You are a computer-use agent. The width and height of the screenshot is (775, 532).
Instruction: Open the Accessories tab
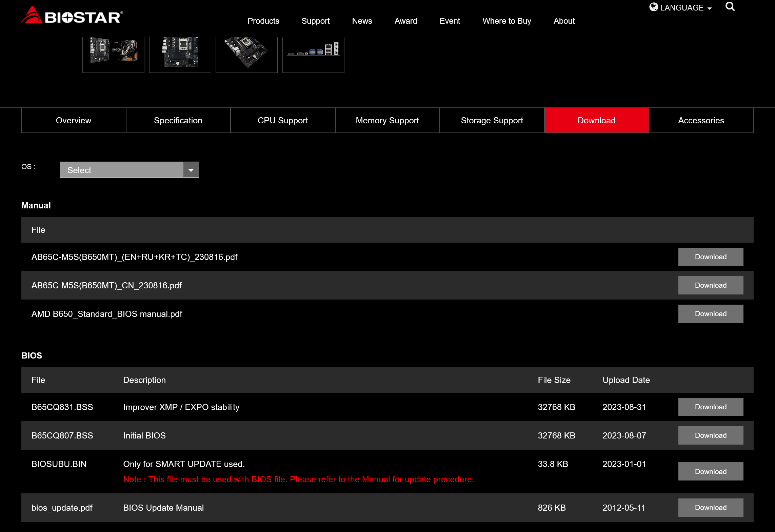click(701, 120)
